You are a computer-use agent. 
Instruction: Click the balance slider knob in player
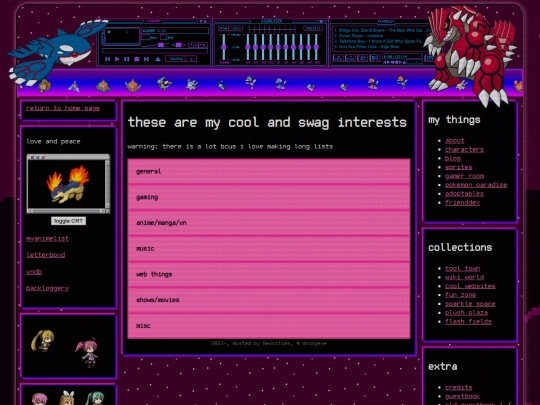click(x=178, y=45)
